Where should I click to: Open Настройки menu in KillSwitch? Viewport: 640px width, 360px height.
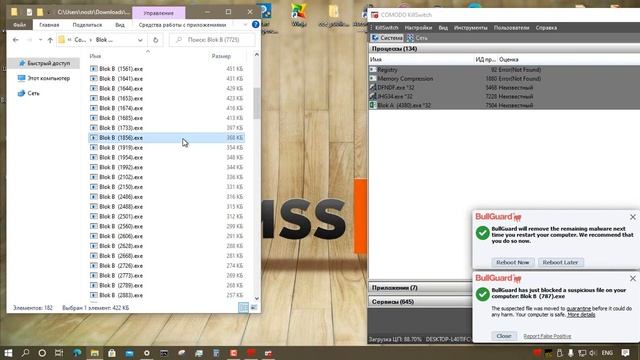pos(418,28)
